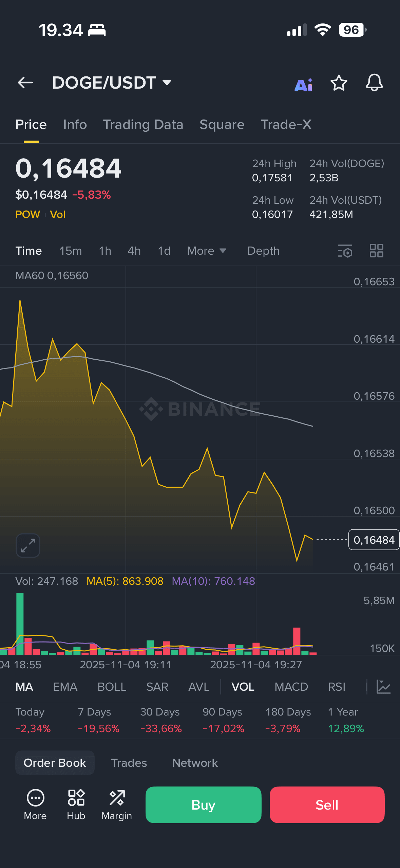400x868 pixels.
Task: Open the Hub icon
Action: pyautogui.click(x=76, y=804)
